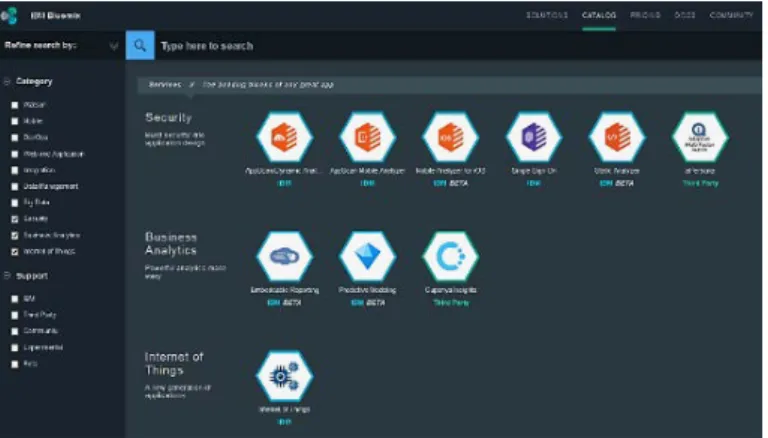
Task: Open the Cupenya Insights service icon
Action: click(x=451, y=256)
